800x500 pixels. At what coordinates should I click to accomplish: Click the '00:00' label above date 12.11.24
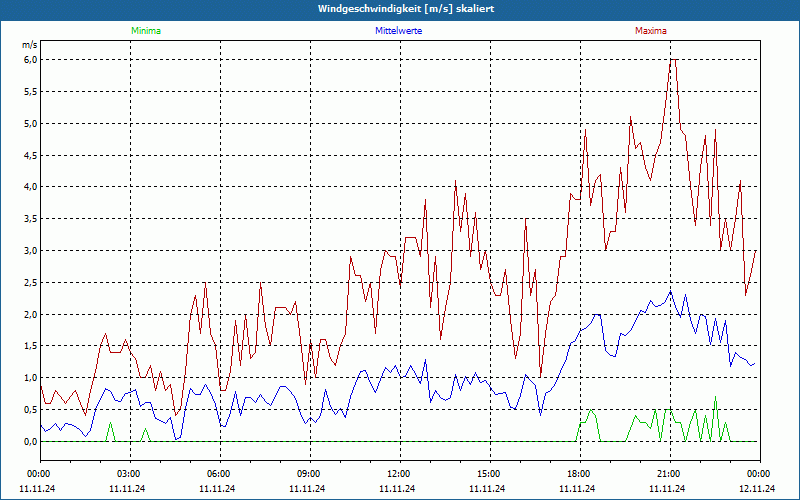click(x=760, y=474)
